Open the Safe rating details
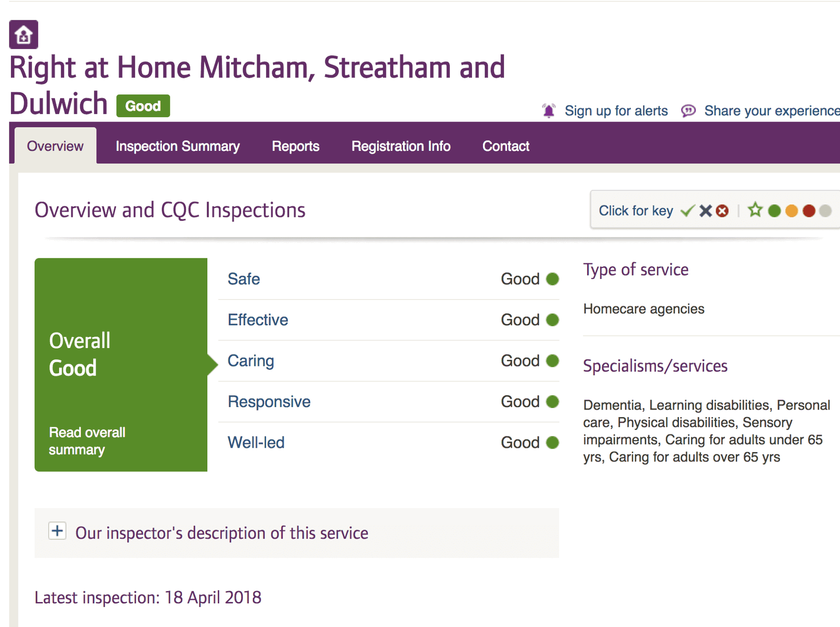Screen dimensions: 840x627 click(244, 279)
